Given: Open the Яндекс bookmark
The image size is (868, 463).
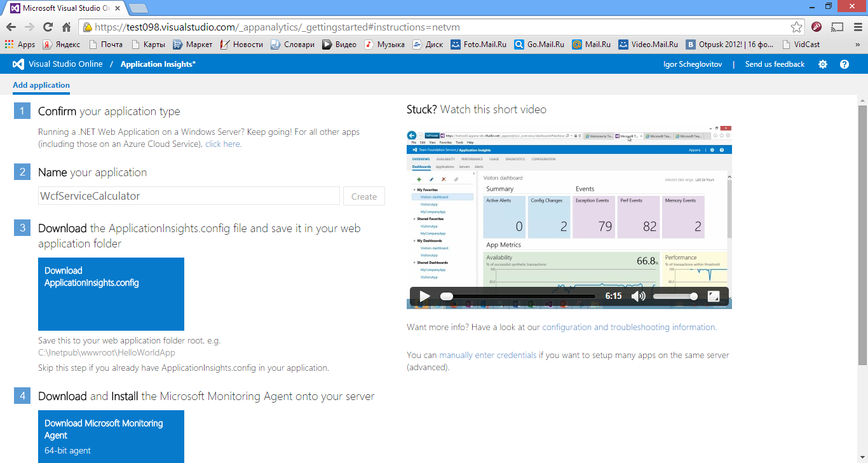Looking at the screenshot, I should (x=62, y=45).
